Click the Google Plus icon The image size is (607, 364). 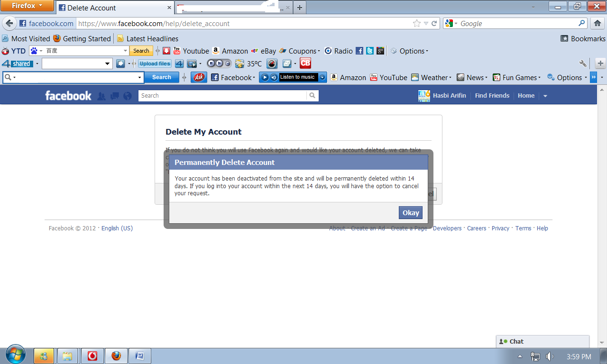click(x=380, y=51)
